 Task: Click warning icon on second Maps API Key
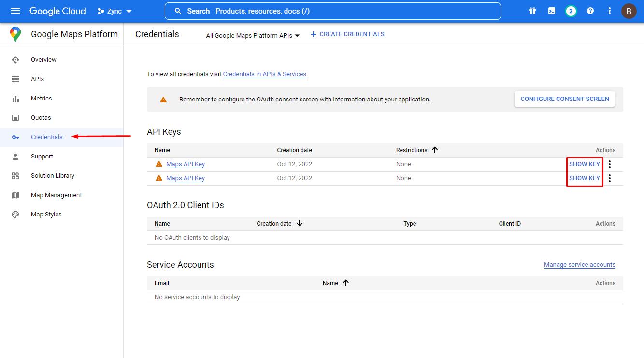[x=159, y=178]
